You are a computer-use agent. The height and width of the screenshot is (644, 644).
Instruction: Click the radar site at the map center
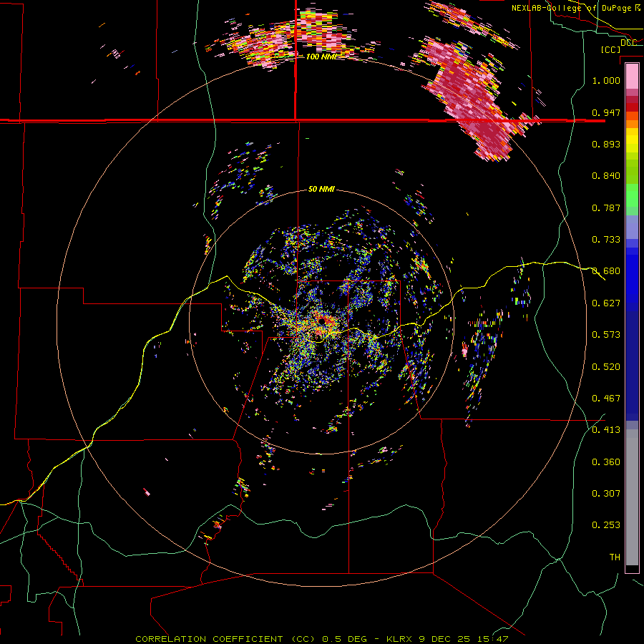323,321
